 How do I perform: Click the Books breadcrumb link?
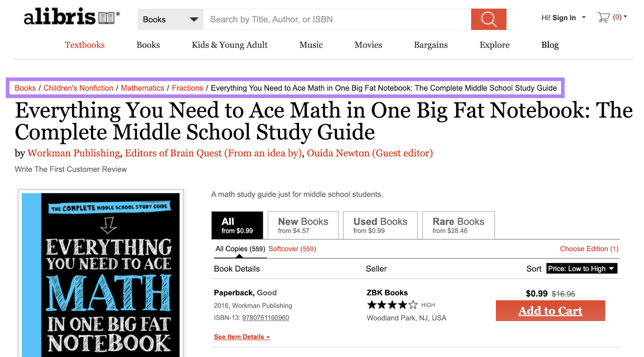(25, 88)
